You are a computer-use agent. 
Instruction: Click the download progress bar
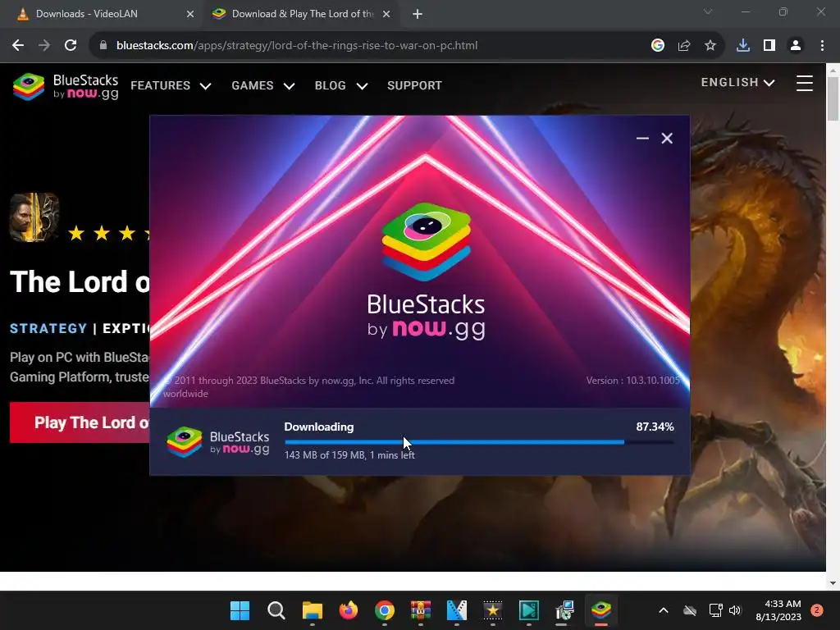pos(479,442)
